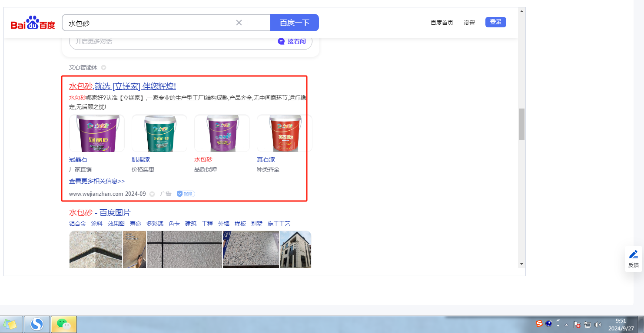Image resolution: width=644 pixels, height=333 pixels.
Task: Click the Sogou input method tray icon
Action: [x=539, y=324]
